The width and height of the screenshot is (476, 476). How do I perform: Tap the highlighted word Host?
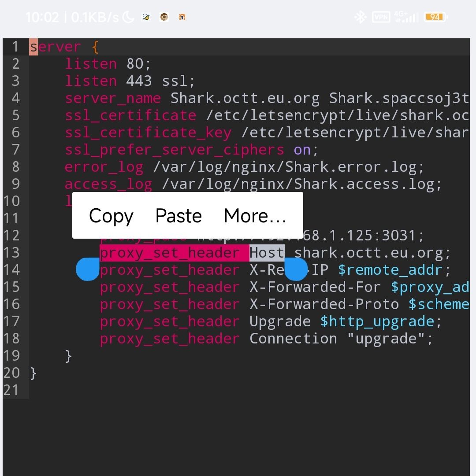click(x=267, y=252)
